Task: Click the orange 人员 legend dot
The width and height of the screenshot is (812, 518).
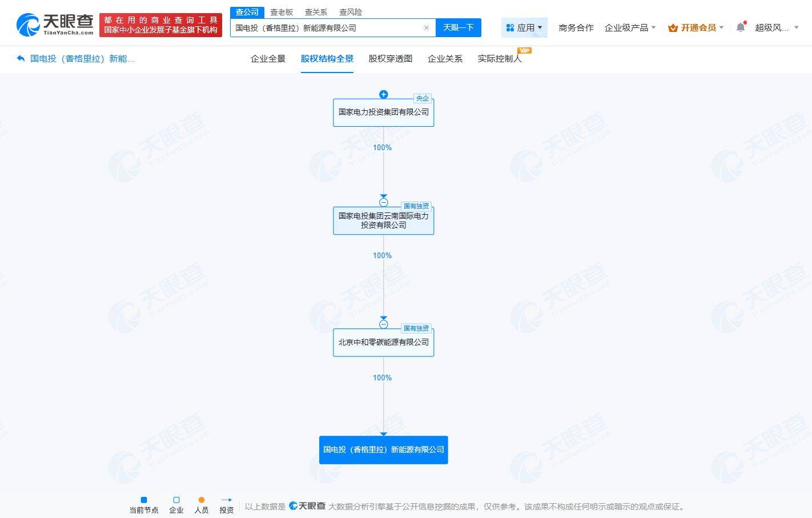Action: pos(202,500)
